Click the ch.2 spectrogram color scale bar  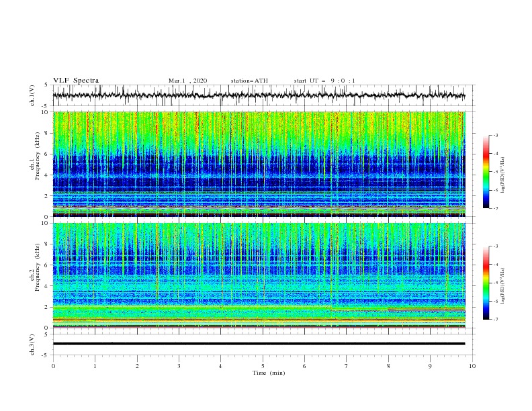coord(486,283)
